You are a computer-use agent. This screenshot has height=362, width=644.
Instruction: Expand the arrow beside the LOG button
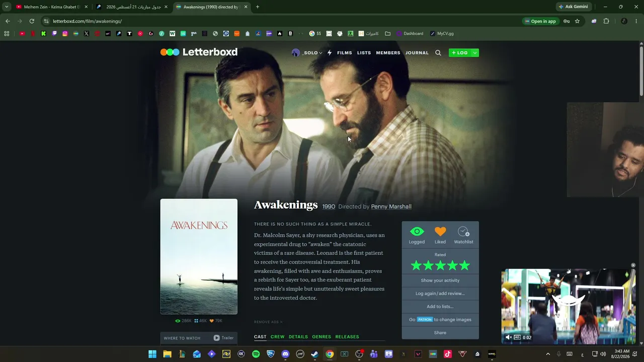coord(474,53)
